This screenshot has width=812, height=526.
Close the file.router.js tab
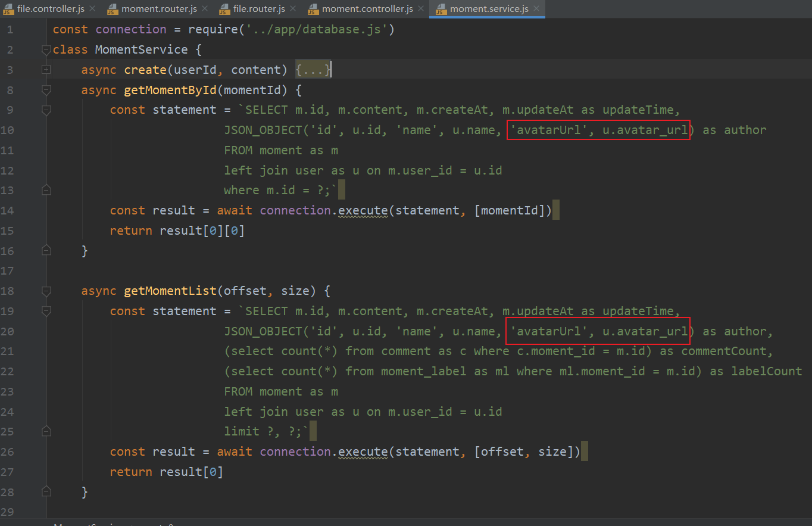pyautogui.click(x=293, y=9)
